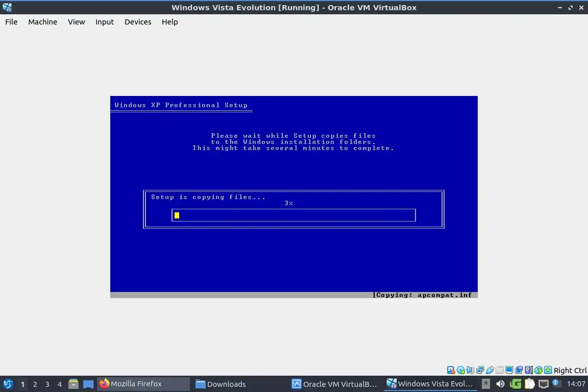Click the 3% progress percentage
Image resolution: width=588 pixels, height=392 pixels.
(288, 203)
